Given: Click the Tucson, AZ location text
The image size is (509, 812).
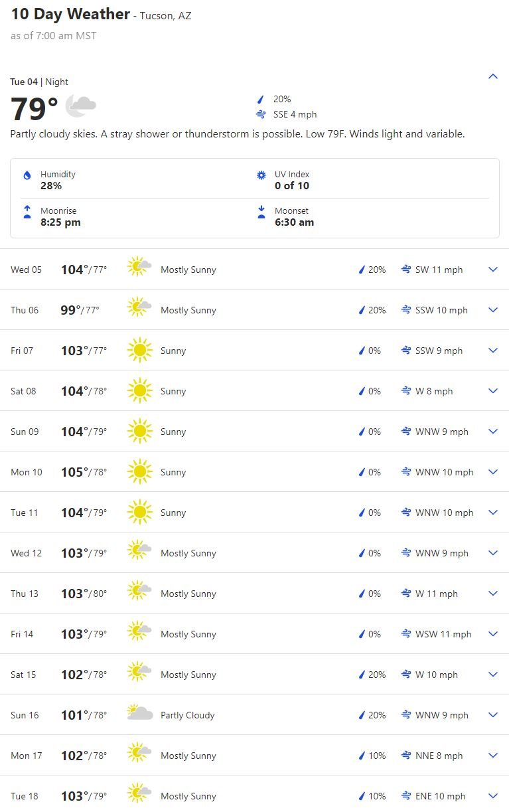Looking at the screenshot, I should [x=165, y=16].
